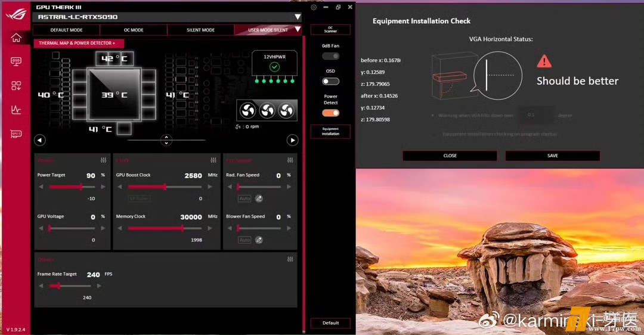
Task: Click the VGA tilt diagram illustration
Action: tap(476, 76)
